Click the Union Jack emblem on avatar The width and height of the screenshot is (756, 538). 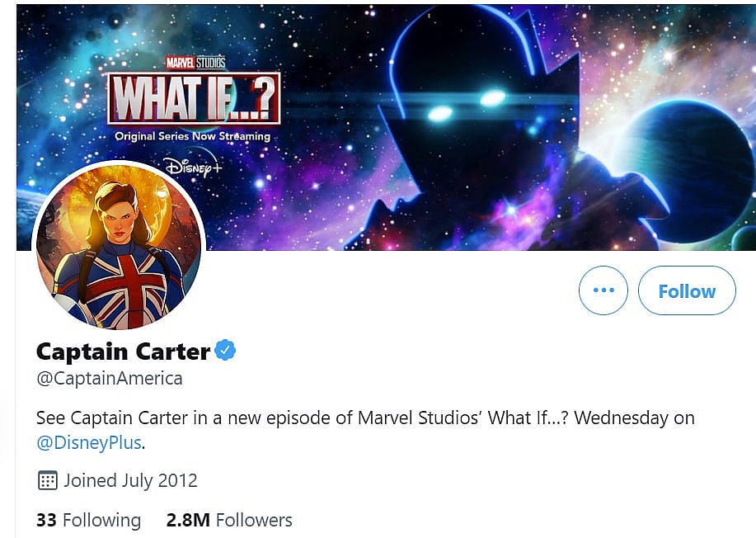125,285
